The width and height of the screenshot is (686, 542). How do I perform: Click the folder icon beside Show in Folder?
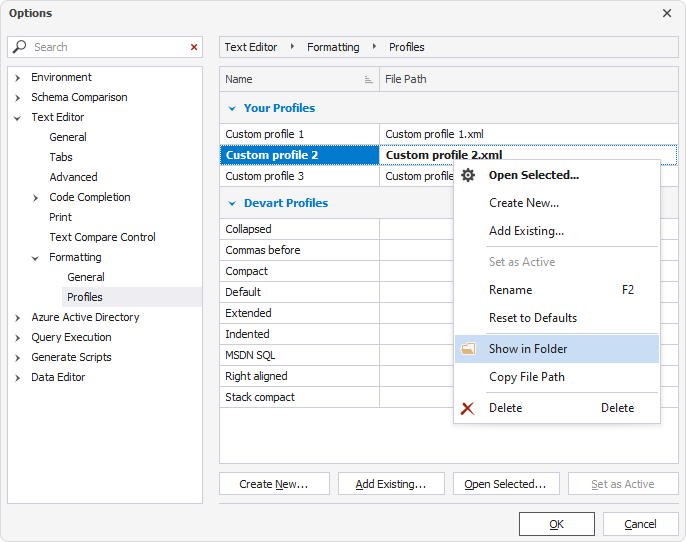click(x=468, y=349)
